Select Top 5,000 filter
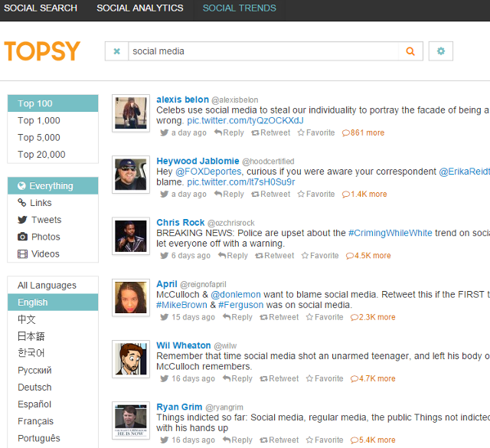Viewport: 490px width, 448px height. (x=53, y=137)
